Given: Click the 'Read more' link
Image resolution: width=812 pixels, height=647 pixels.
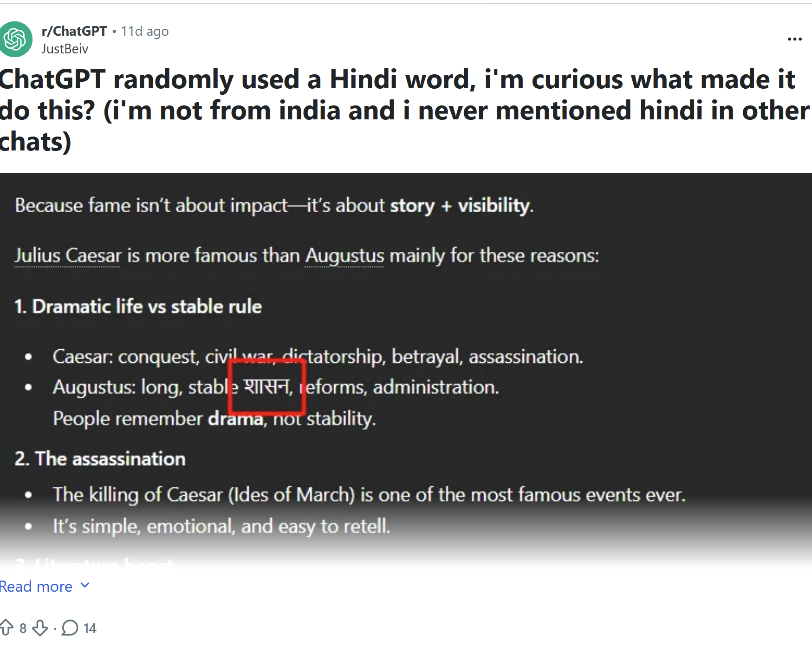Looking at the screenshot, I should 36,587.
